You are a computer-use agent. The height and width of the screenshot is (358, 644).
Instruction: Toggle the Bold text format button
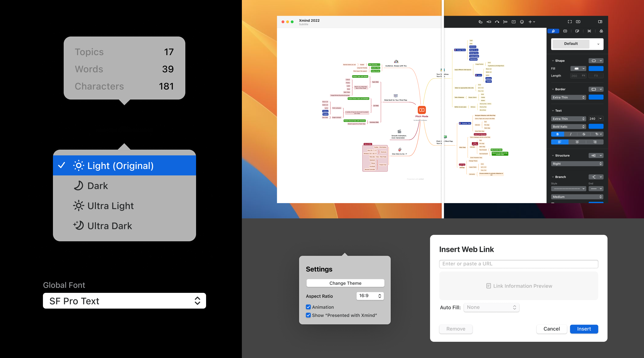[557, 134]
